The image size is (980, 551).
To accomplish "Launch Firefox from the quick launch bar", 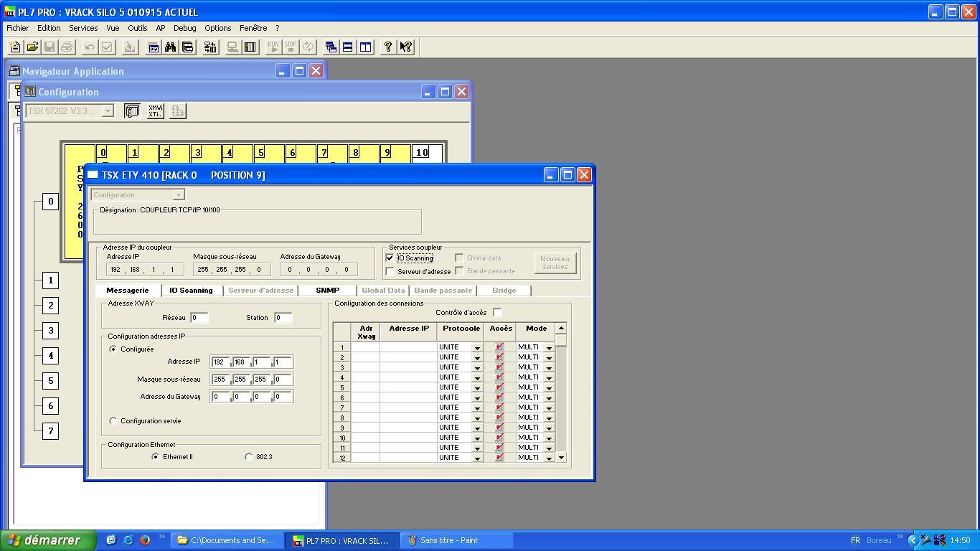I will pos(145,540).
